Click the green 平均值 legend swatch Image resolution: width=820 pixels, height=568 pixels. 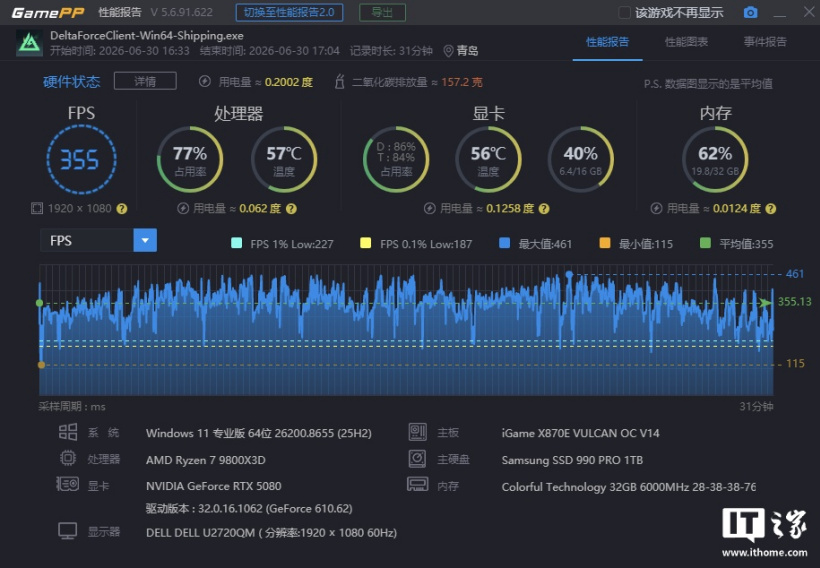click(705, 243)
